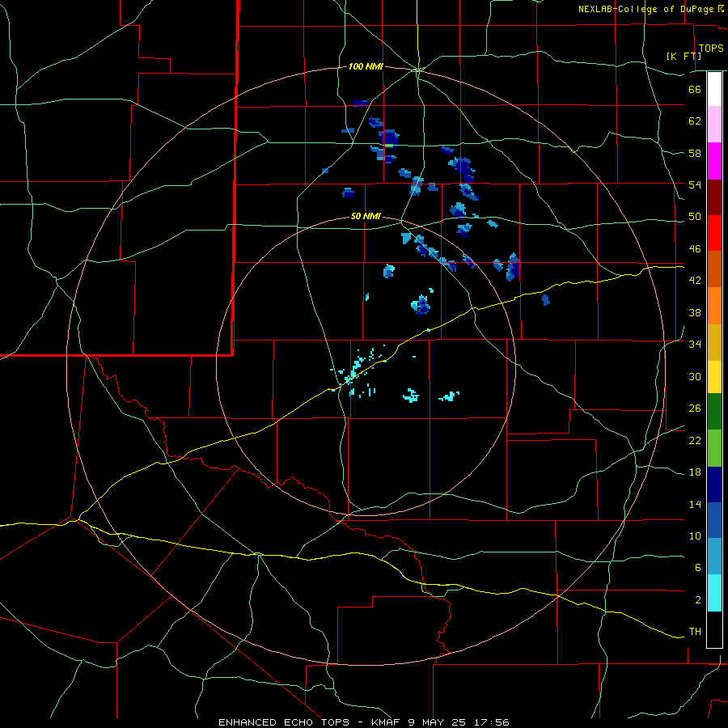Click the 34 legend value
Screen dimensions: 728x728
695,345
